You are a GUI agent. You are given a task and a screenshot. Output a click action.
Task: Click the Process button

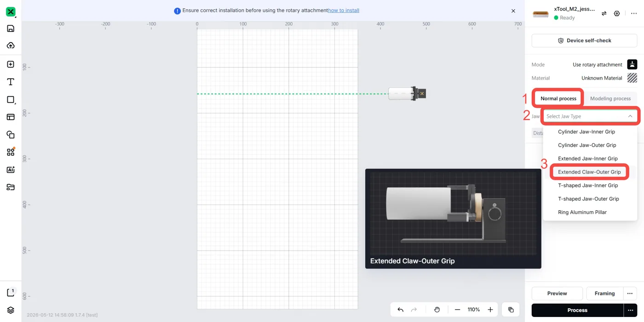577,310
